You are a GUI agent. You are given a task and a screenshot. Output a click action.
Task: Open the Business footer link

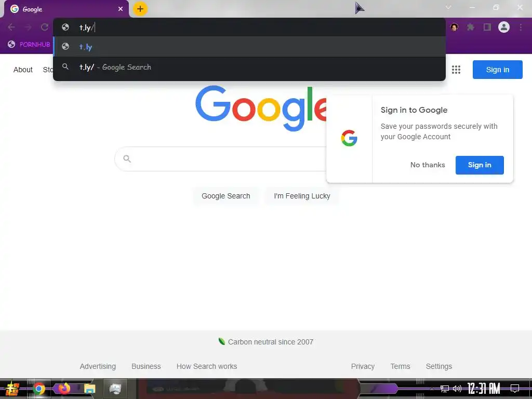(x=146, y=366)
